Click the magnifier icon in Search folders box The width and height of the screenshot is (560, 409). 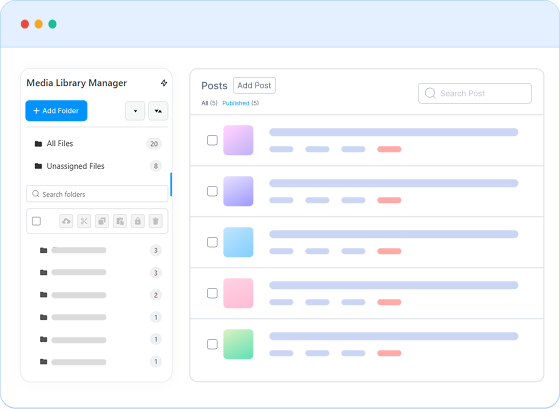[35, 194]
